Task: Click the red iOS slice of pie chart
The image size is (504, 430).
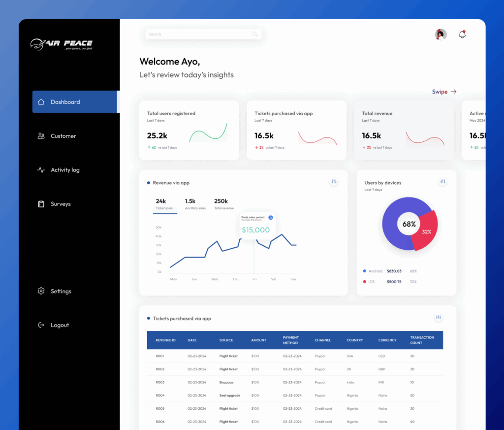Action: coord(425,231)
